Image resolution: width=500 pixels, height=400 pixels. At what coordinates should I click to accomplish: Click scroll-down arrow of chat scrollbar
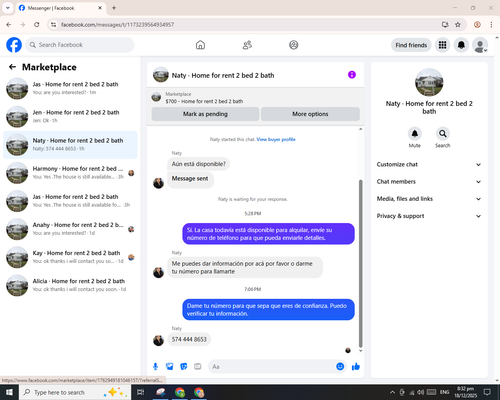click(360, 351)
